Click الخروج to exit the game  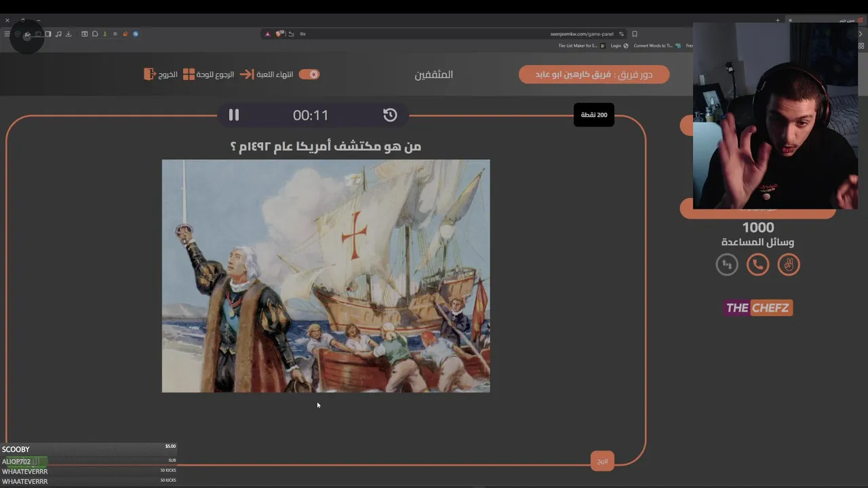tap(167, 75)
